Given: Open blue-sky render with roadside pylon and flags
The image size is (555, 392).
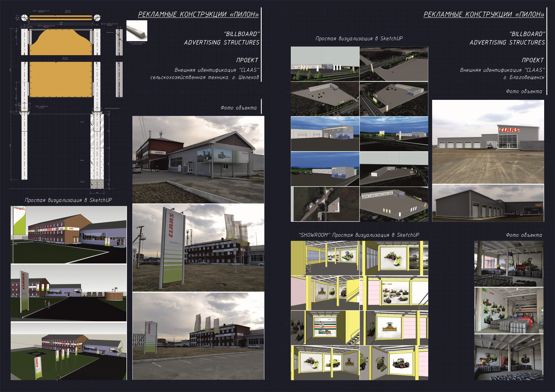Looking at the screenshot, I should [x=394, y=134].
